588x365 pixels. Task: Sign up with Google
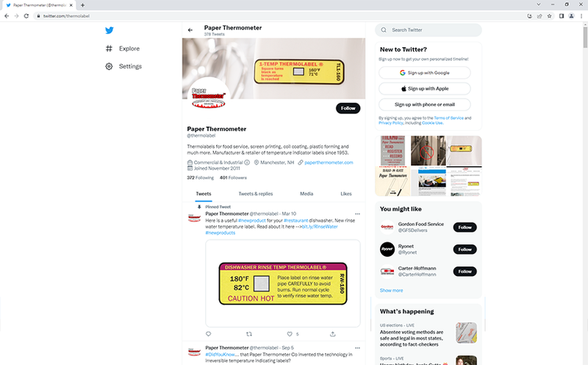425,73
